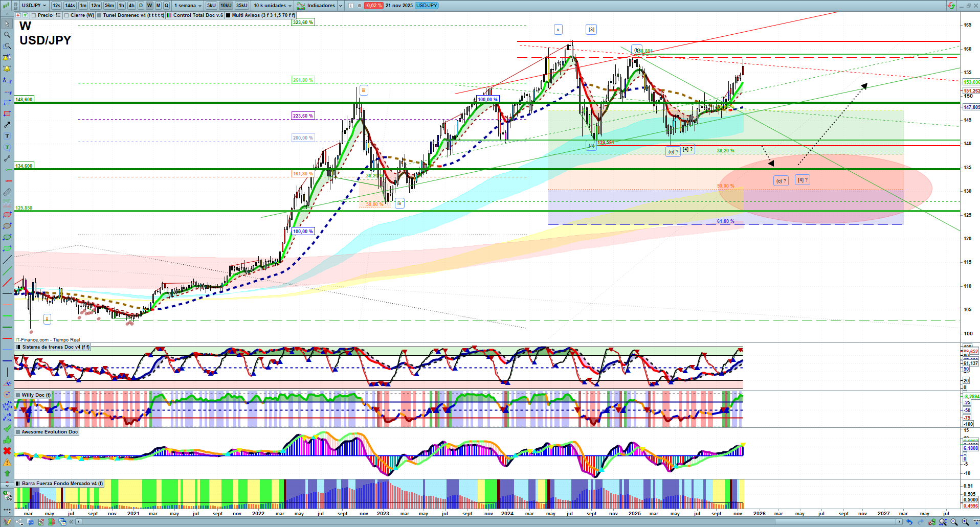Click the horizontal scrollbar at chart bottom
Screen dimensions: 980x527
[488, 522]
